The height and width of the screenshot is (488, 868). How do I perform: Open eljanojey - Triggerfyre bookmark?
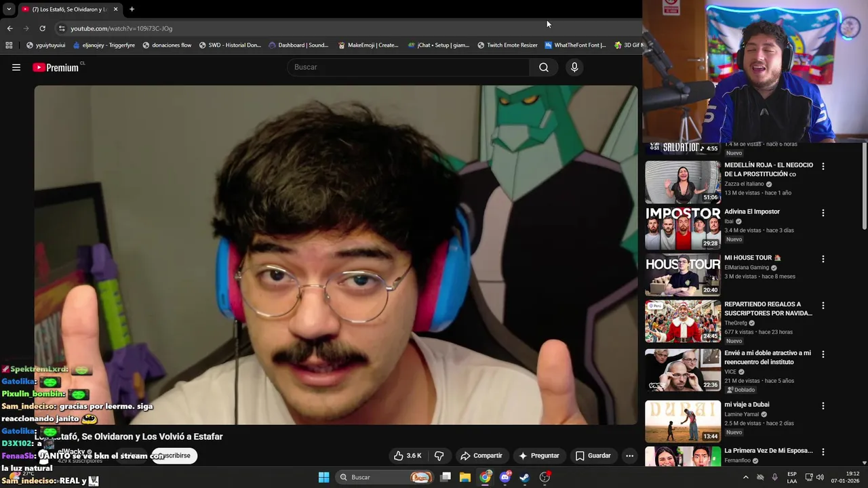104,45
